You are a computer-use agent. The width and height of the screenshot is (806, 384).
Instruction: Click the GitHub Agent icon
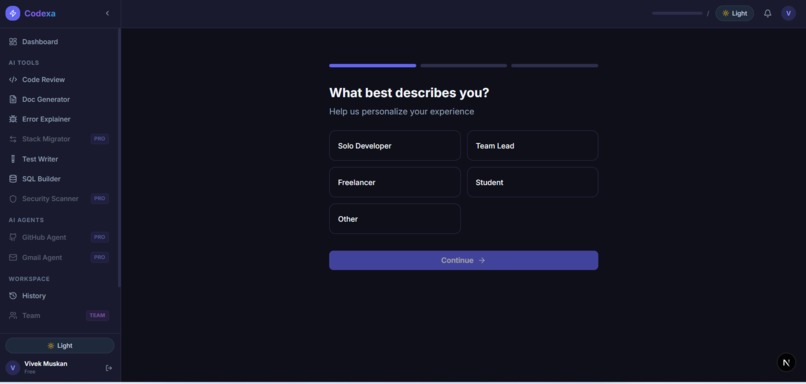coord(13,237)
